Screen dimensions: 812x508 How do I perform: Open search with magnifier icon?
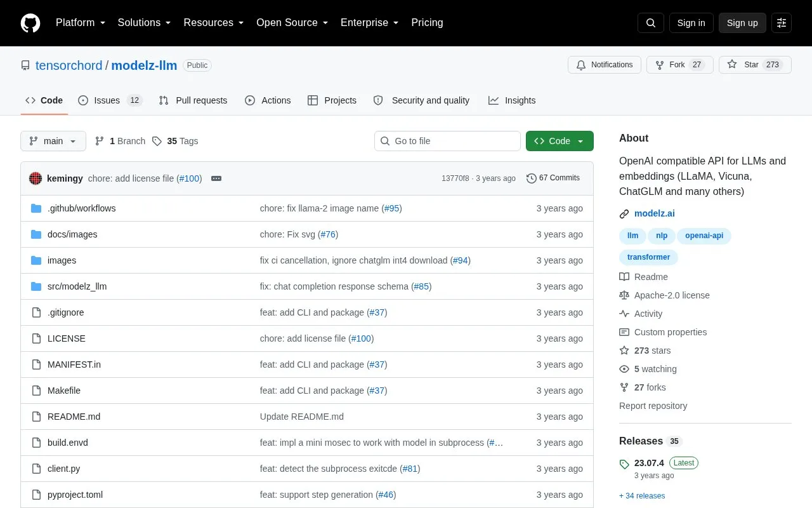(x=651, y=23)
